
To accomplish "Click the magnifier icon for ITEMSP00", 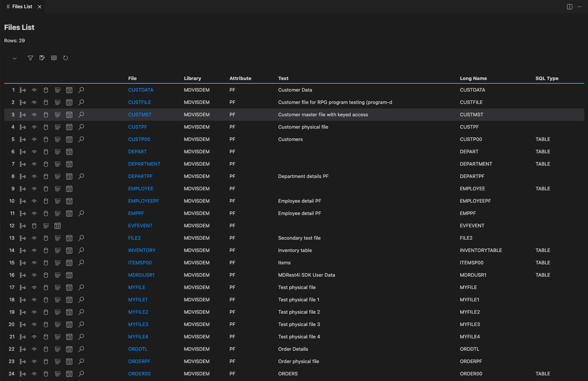I will tap(81, 263).
